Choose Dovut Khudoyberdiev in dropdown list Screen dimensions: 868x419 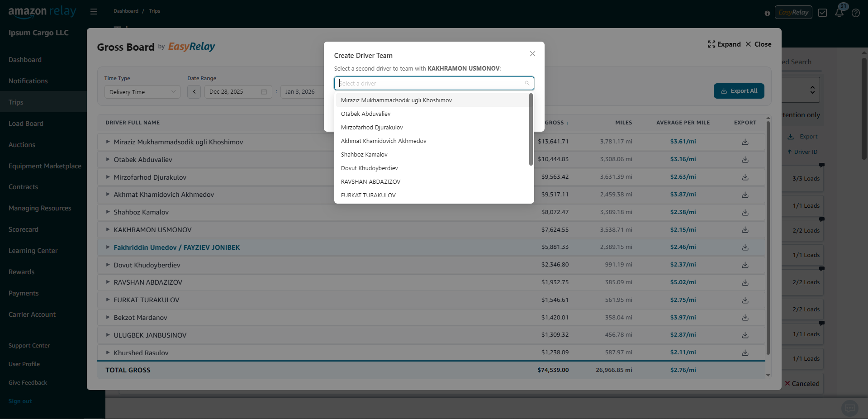(x=369, y=168)
